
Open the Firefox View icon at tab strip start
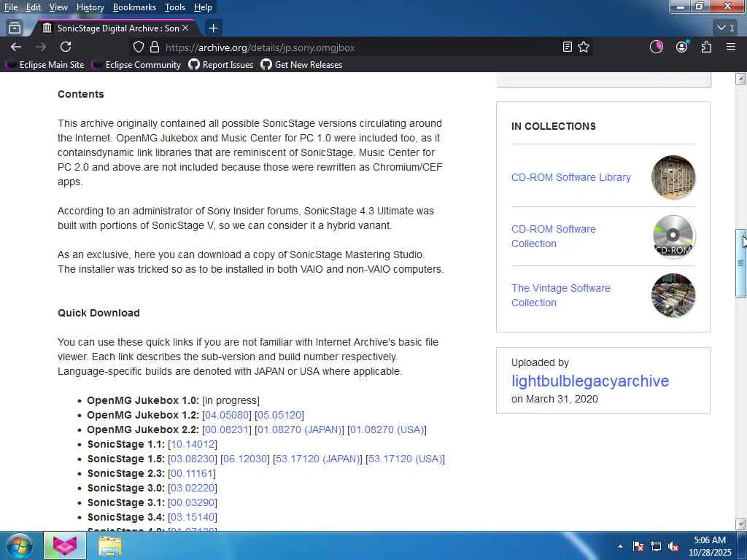(15, 28)
